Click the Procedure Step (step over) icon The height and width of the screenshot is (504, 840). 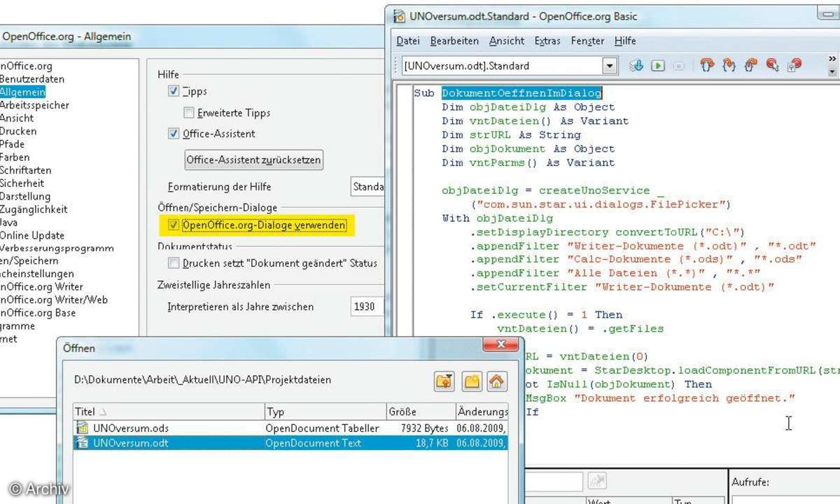click(x=708, y=66)
